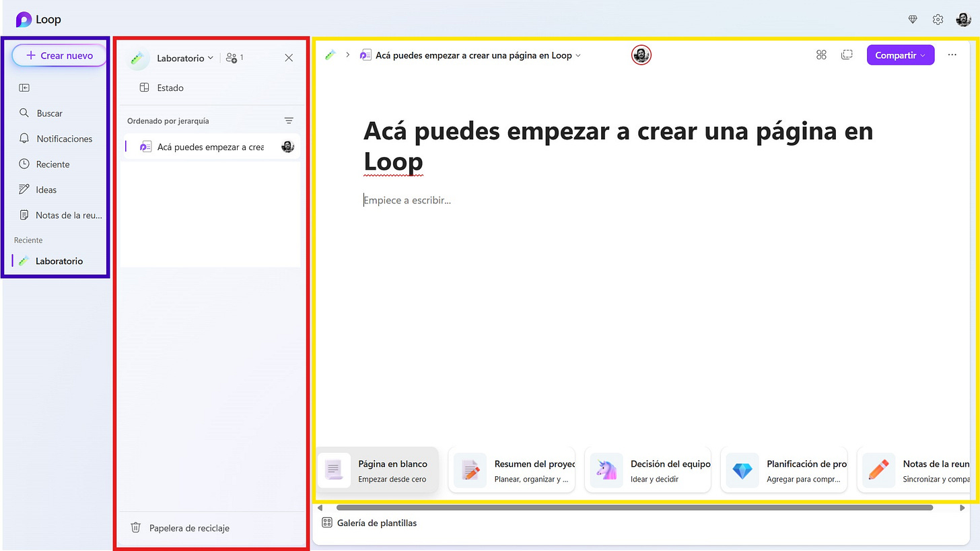Expand the breadcrumb chevron arrow
This screenshot has width=980, height=551.
(348, 55)
